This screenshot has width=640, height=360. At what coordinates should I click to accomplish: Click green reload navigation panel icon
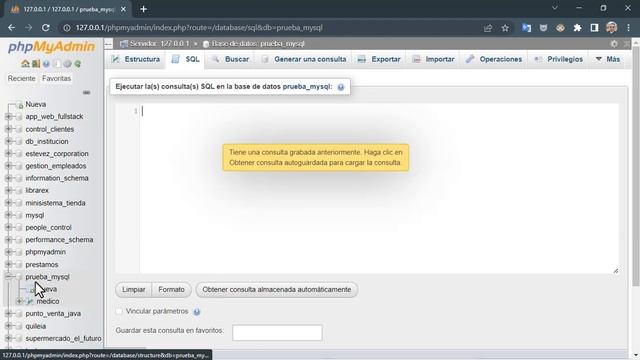tap(78, 64)
